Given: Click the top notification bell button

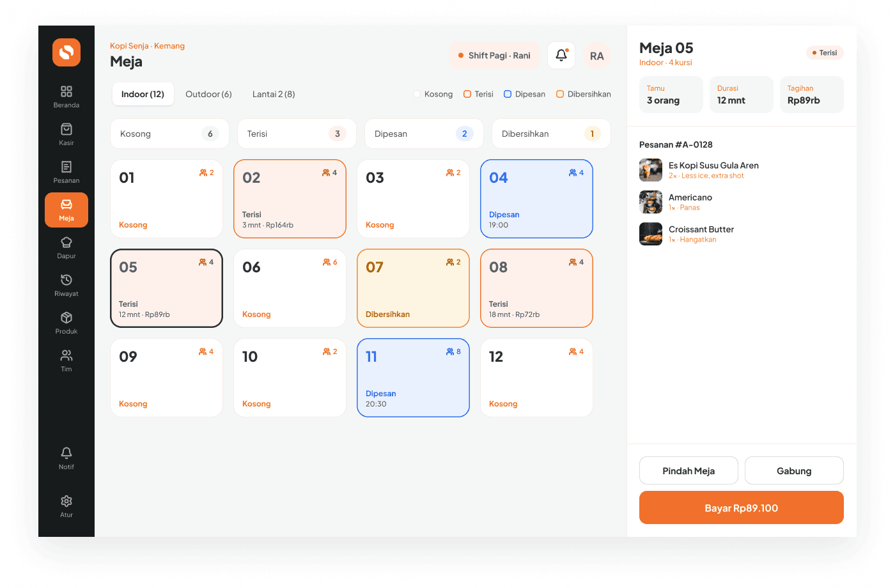Looking at the screenshot, I should tap(561, 56).
